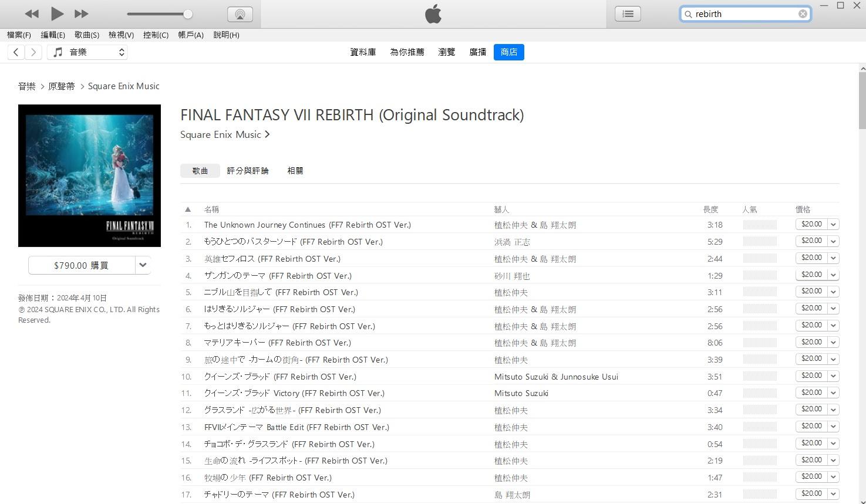Go forward with the right arrow
Image resolution: width=866 pixels, height=504 pixels.
[33, 52]
